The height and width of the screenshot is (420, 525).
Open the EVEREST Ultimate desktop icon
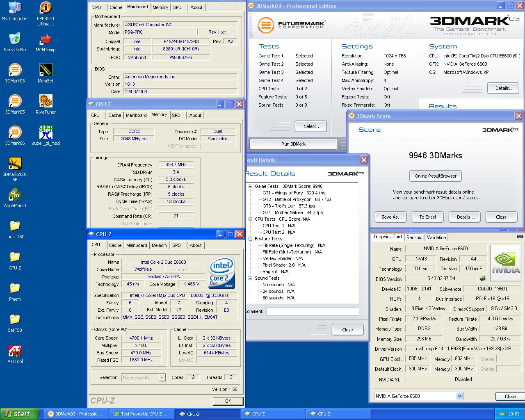pos(46,14)
